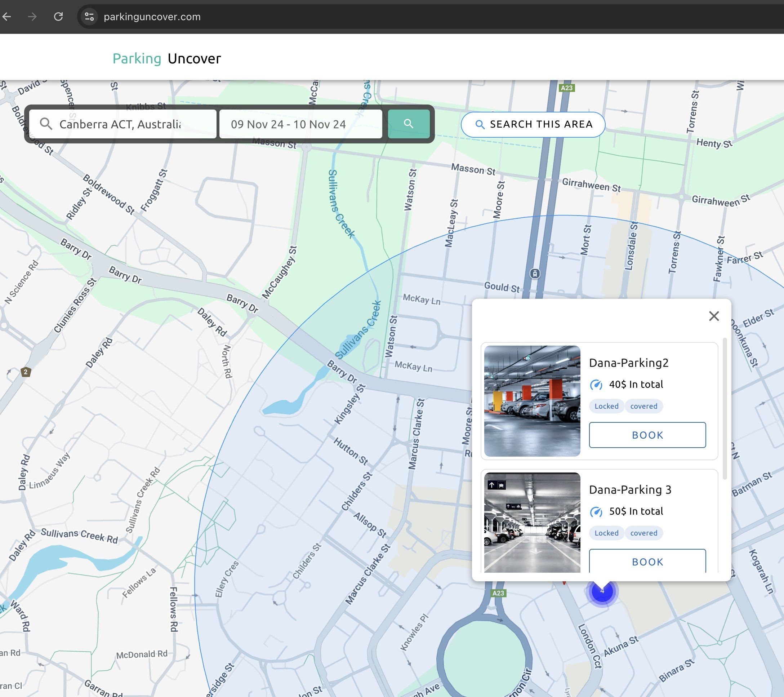Click the route 2 shield marker
The image size is (784, 697).
pyautogui.click(x=26, y=372)
